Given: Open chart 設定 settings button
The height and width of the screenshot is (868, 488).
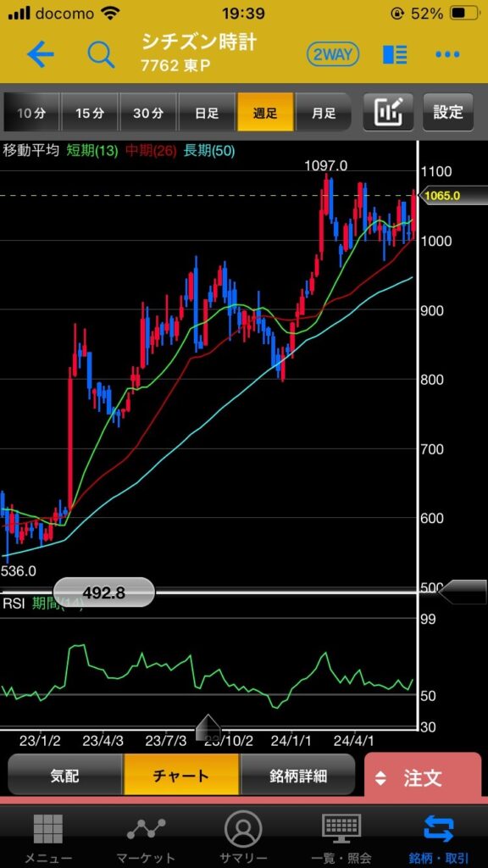Looking at the screenshot, I should pos(448,113).
